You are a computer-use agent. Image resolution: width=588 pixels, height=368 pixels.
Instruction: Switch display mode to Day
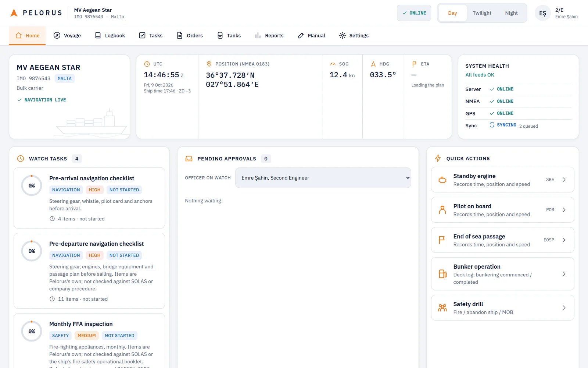[452, 13]
